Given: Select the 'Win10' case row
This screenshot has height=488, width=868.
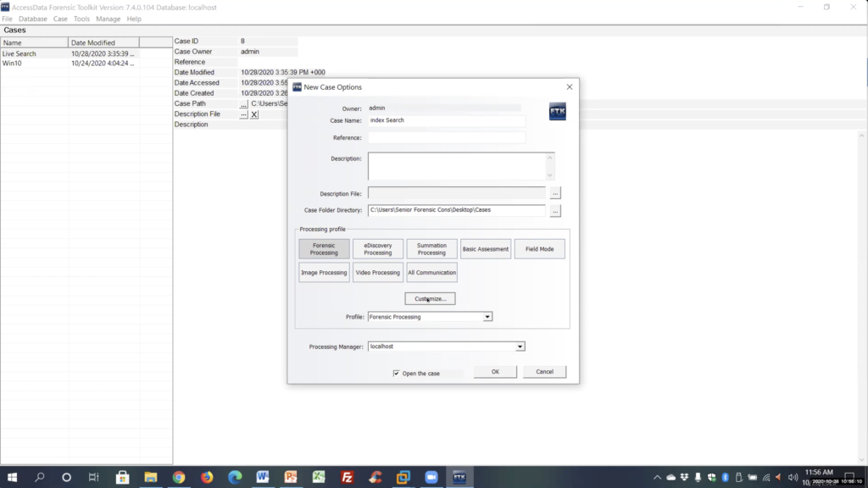Looking at the screenshot, I should [x=86, y=64].
